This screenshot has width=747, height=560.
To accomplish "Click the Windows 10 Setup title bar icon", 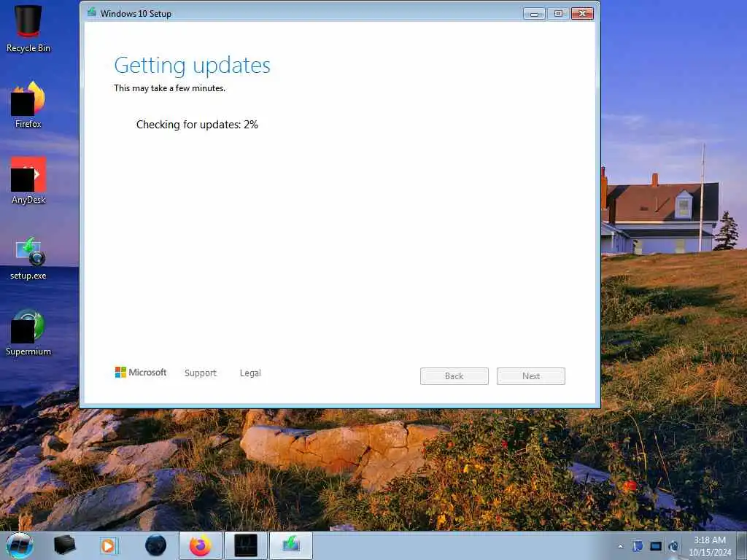I will [x=91, y=12].
